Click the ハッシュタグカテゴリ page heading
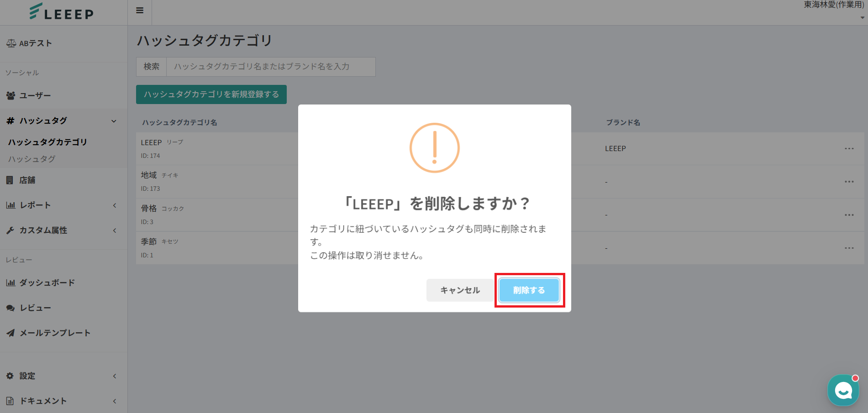The image size is (868, 413). click(x=205, y=41)
